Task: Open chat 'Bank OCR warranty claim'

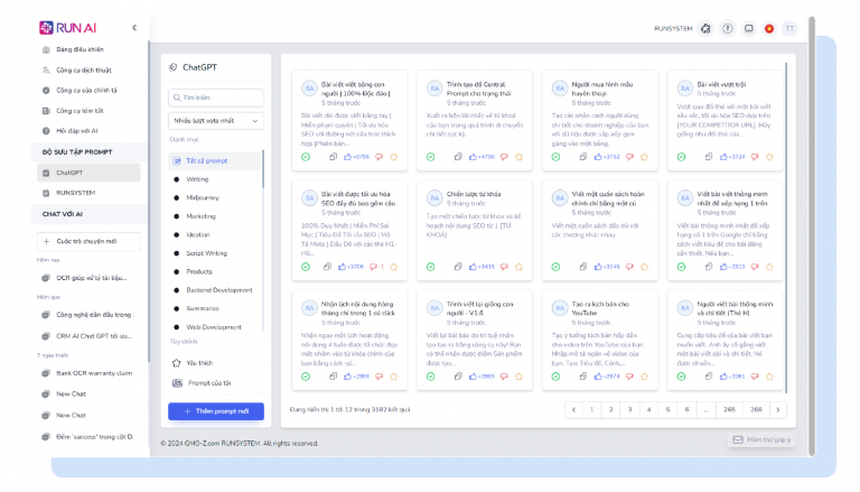Action: (x=94, y=373)
